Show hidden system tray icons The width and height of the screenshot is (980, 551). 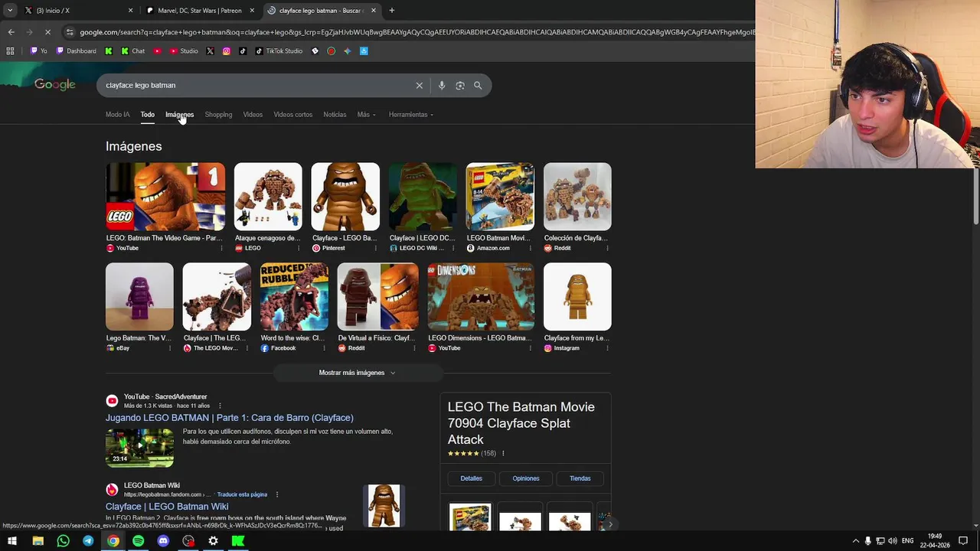(x=856, y=541)
